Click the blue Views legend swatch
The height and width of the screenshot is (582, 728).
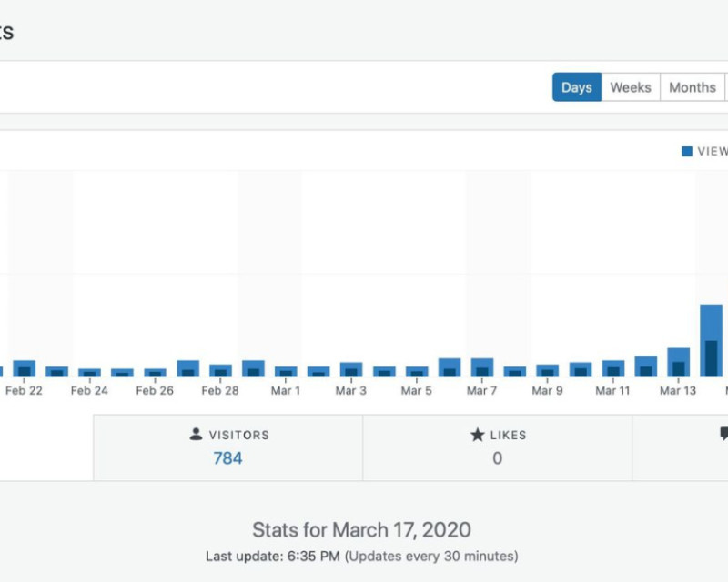[687, 152]
